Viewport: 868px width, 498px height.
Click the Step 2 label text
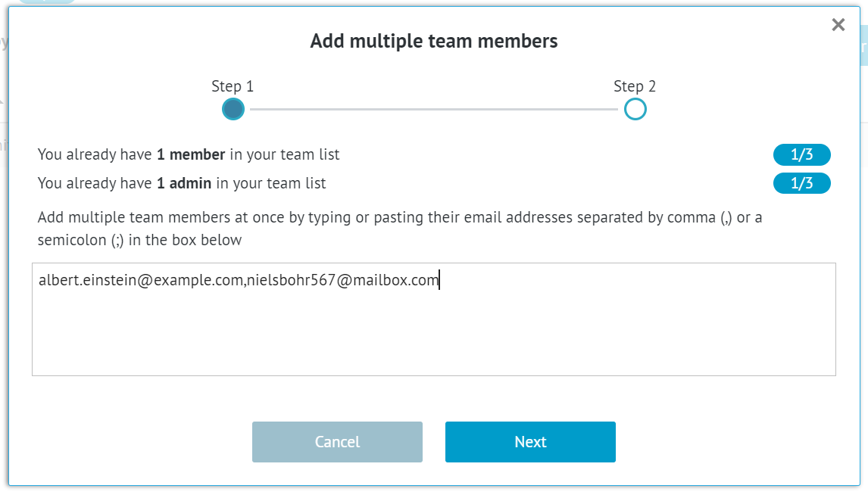click(x=635, y=86)
